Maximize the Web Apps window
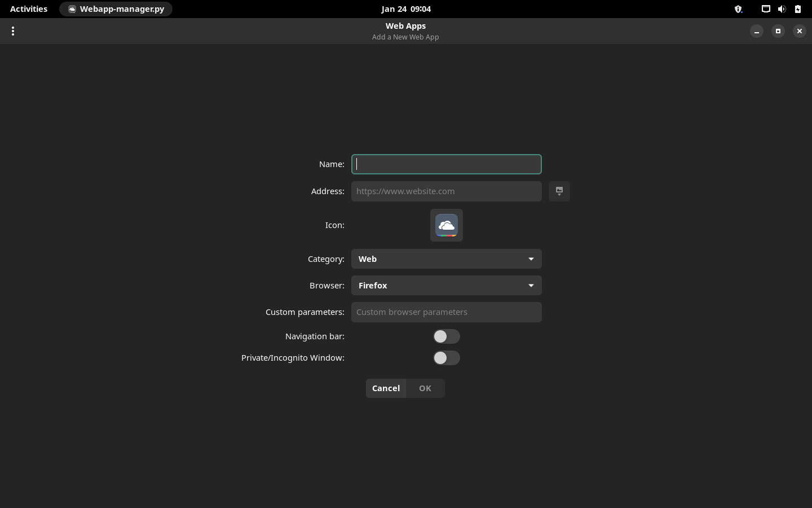812x508 pixels. point(778,31)
